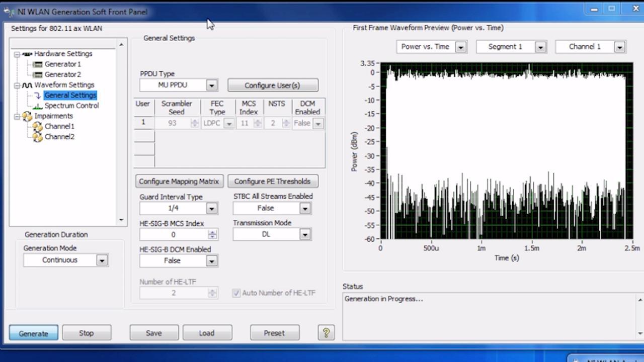Open the FEC Type LDPC dropdown
The height and width of the screenshot is (362, 644).
[228, 124]
